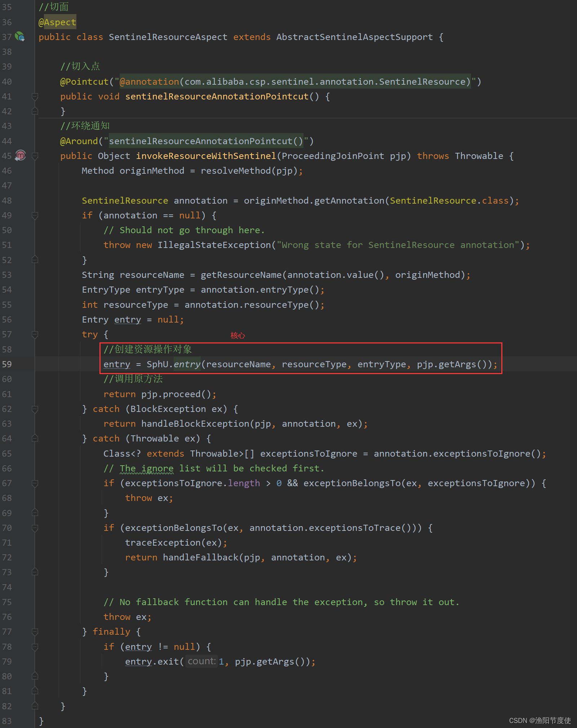Image resolution: width=577 pixels, height=728 pixels.
Task: Click line number 76 in gutter
Action: [7, 617]
